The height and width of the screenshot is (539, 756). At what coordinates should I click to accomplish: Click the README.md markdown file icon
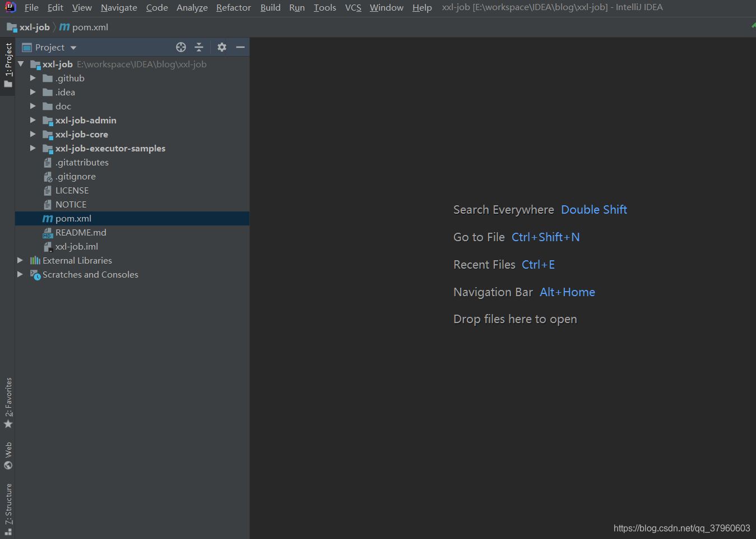point(48,232)
